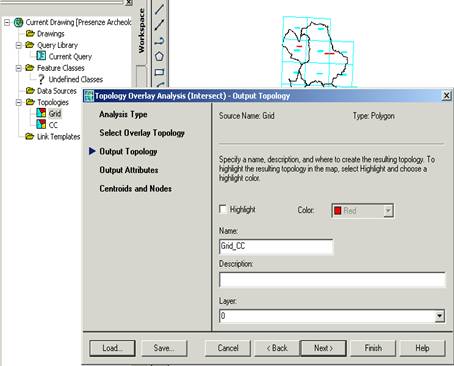The image size is (454, 366).
Task: Click the Grid topology icon
Action: pos(41,113)
